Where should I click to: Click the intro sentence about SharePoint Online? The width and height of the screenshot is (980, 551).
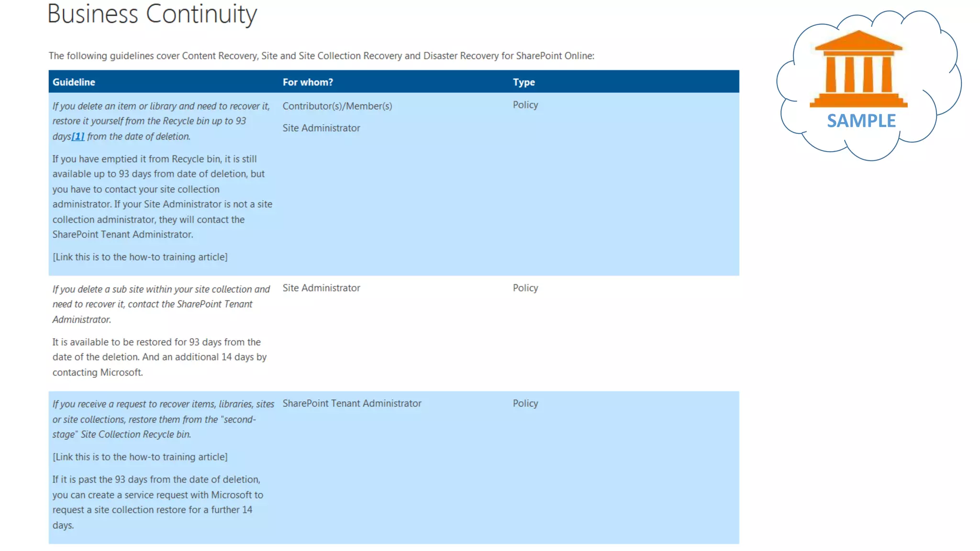pyautogui.click(x=321, y=55)
